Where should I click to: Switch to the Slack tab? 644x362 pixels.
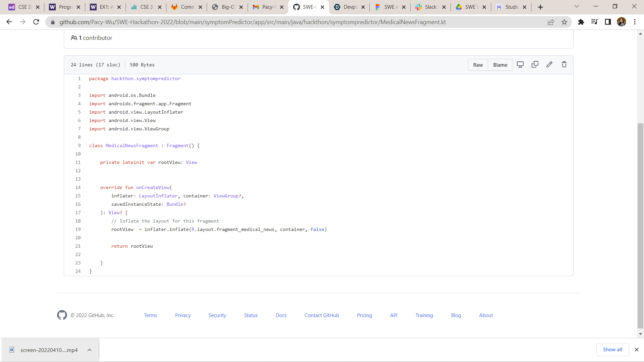click(x=430, y=7)
